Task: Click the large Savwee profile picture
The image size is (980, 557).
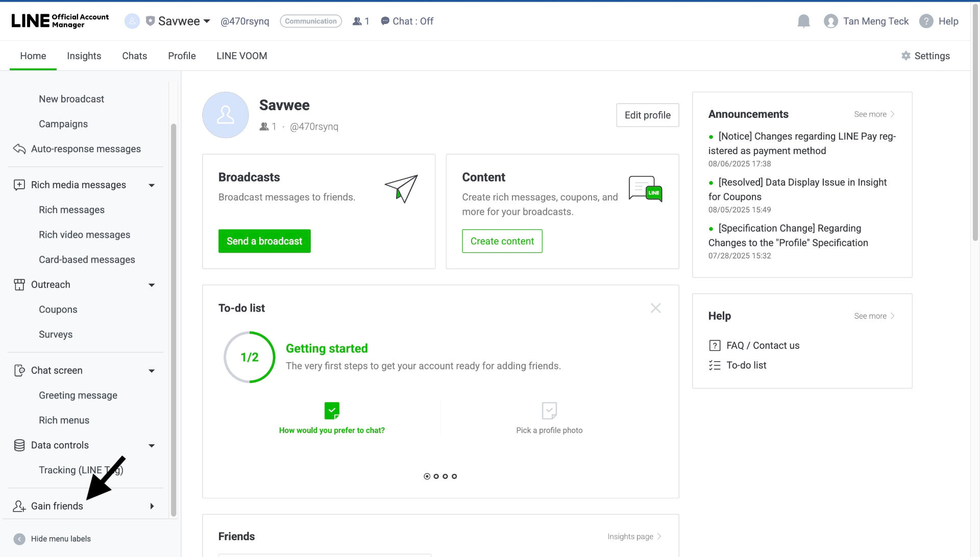Action: click(226, 115)
